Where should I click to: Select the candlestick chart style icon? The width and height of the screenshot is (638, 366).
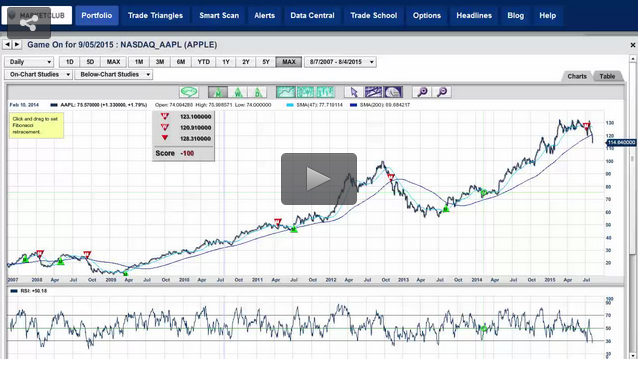306,92
